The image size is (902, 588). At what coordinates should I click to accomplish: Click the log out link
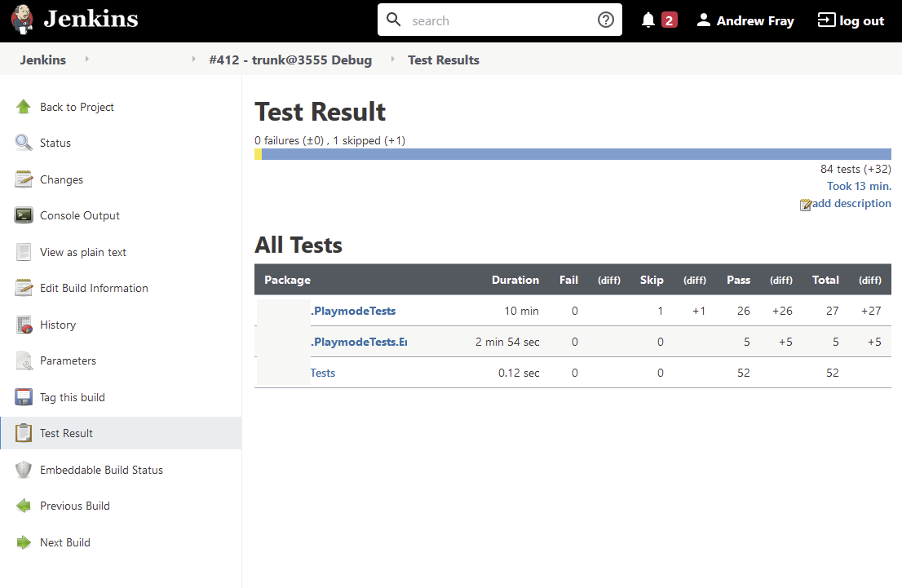(861, 21)
